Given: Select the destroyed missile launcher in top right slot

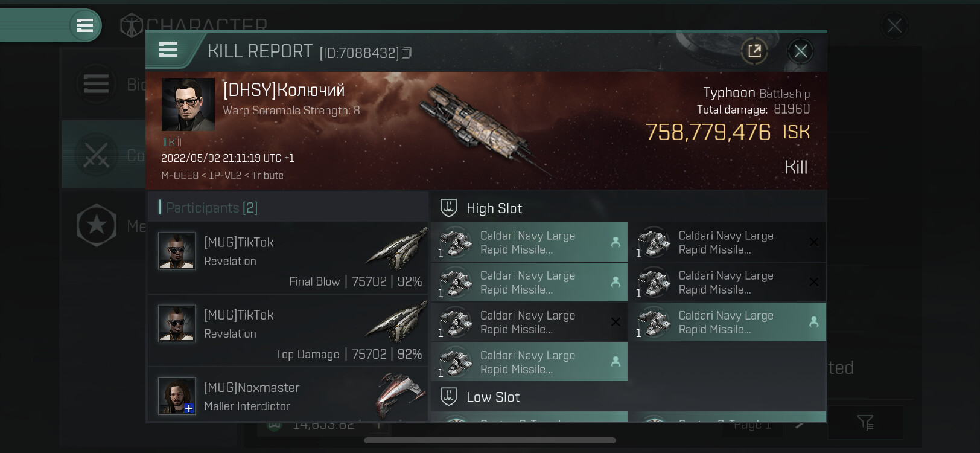Looking at the screenshot, I should [x=727, y=242].
